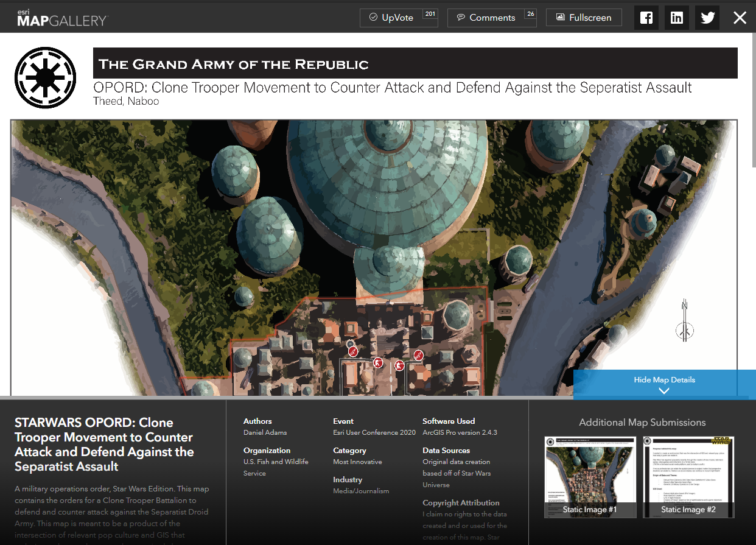Click the upvote count 201
Image resolution: width=756 pixels, height=545 pixels.
[430, 14]
